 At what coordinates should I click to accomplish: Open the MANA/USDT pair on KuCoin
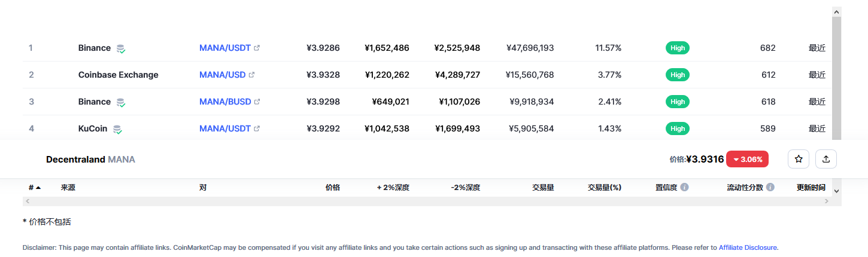pos(224,128)
